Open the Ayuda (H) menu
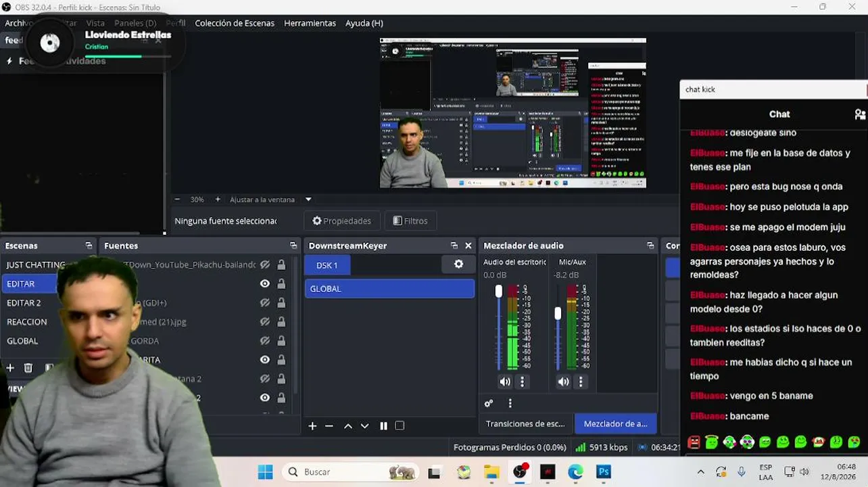The image size is (868, 487). (364, 23)
